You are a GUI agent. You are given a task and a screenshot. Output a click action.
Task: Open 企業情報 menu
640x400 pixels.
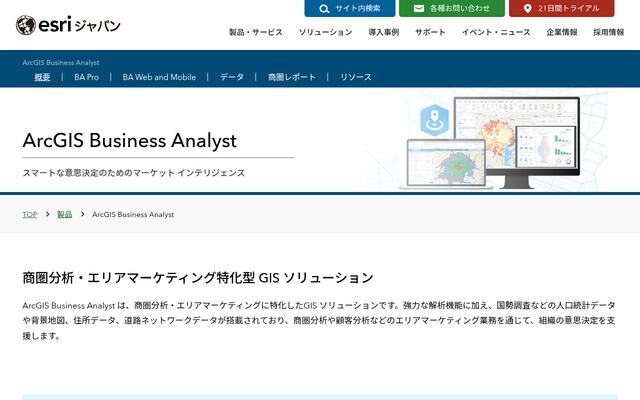click(x=562, y=32)
